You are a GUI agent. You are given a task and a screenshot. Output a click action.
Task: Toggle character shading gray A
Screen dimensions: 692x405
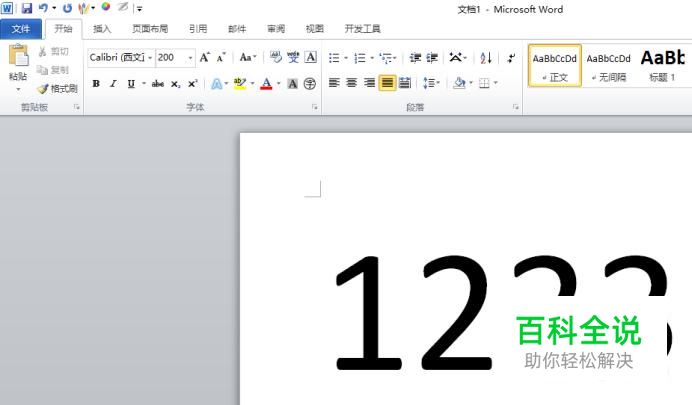293,83
